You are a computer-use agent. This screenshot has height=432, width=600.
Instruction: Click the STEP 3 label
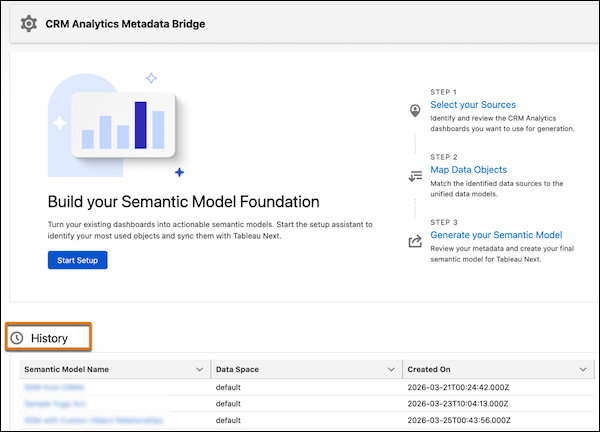tap(443, 222)
